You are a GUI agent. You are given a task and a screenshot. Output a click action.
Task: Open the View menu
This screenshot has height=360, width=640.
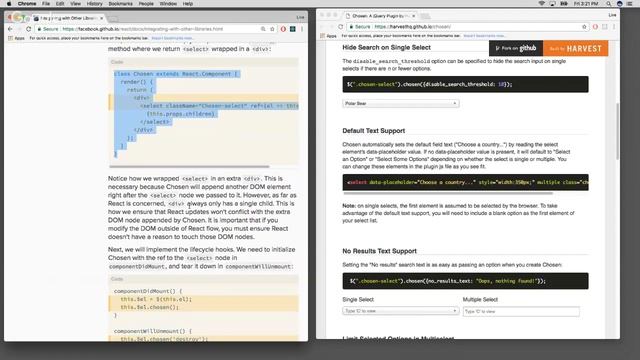(x=76, y=4)
